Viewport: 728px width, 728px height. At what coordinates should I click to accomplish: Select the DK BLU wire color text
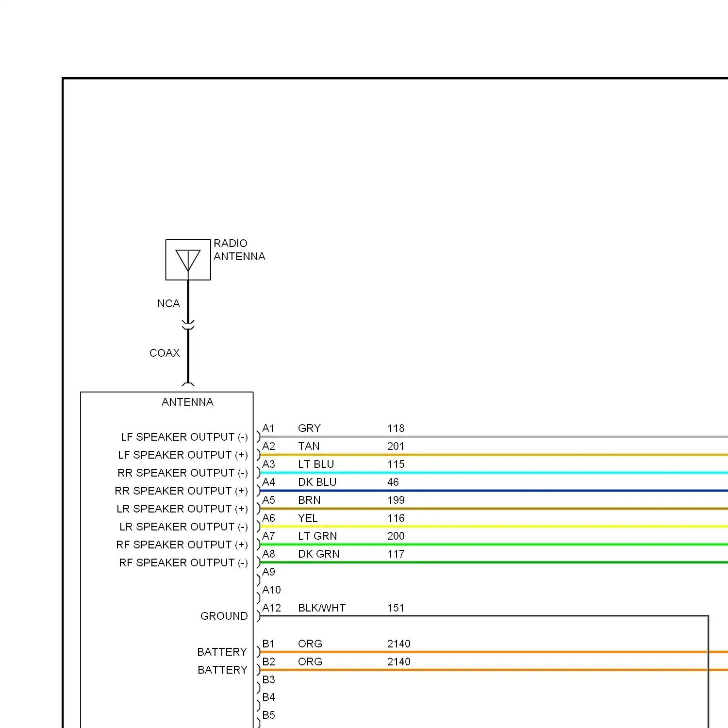(317, 482)
